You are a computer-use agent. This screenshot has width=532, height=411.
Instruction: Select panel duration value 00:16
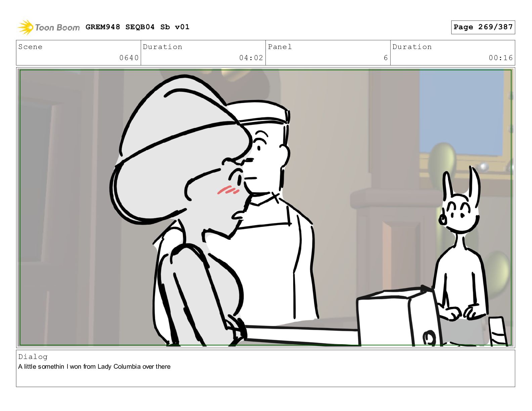coord(501,58)
